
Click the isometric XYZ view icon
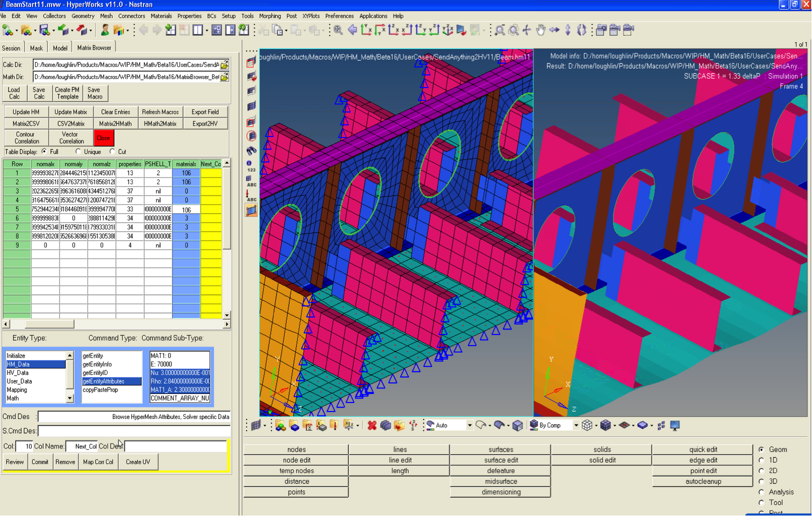(448, 30)
